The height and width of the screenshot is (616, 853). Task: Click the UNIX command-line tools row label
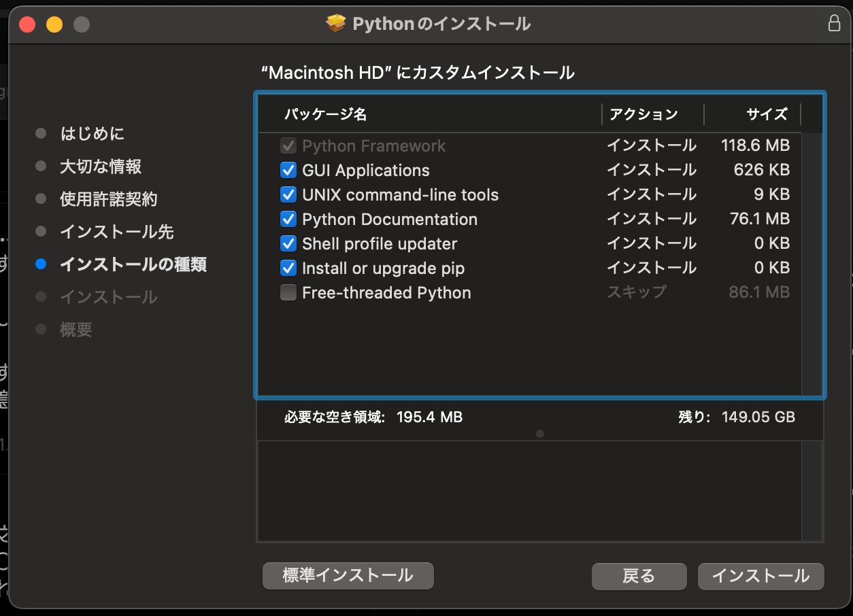click(x=401, y=194)
